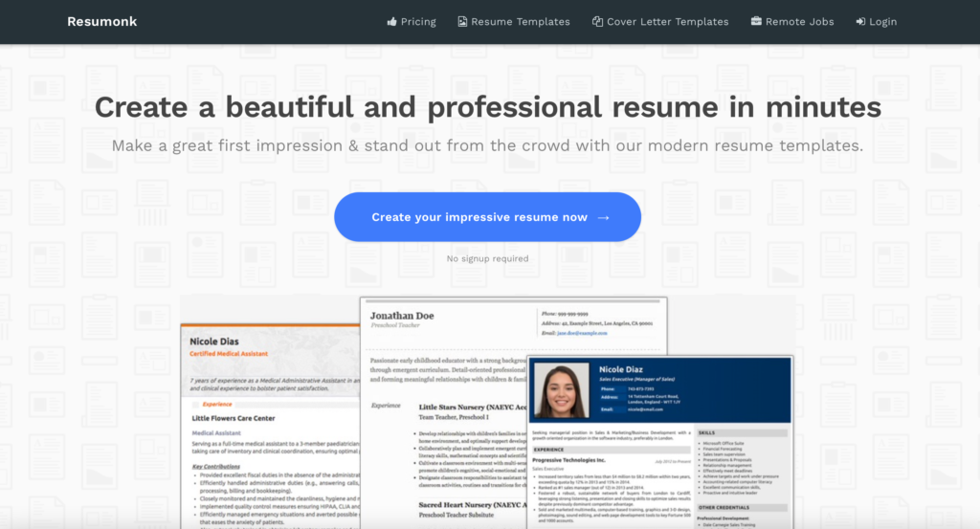Click the copy icon beside Cover Letter Templates
Screen dimensions: 980x529
(597, 22)
